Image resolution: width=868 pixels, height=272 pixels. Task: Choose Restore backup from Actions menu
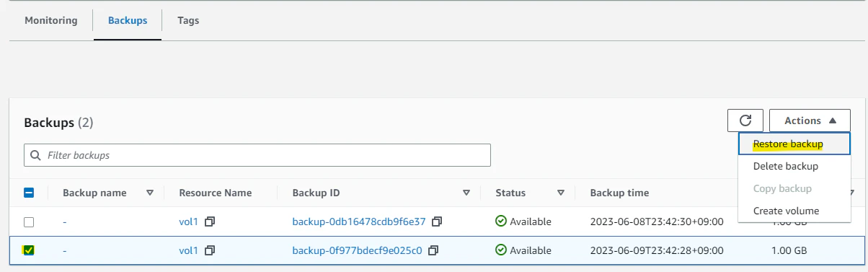coord(794,144)
